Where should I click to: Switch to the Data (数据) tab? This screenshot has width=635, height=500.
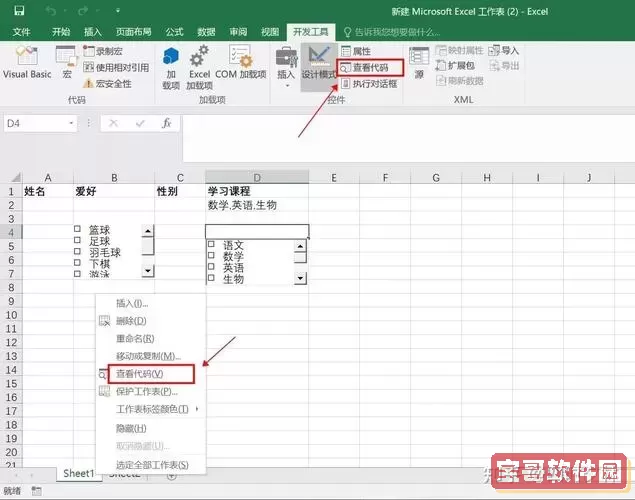coord(206,32)
